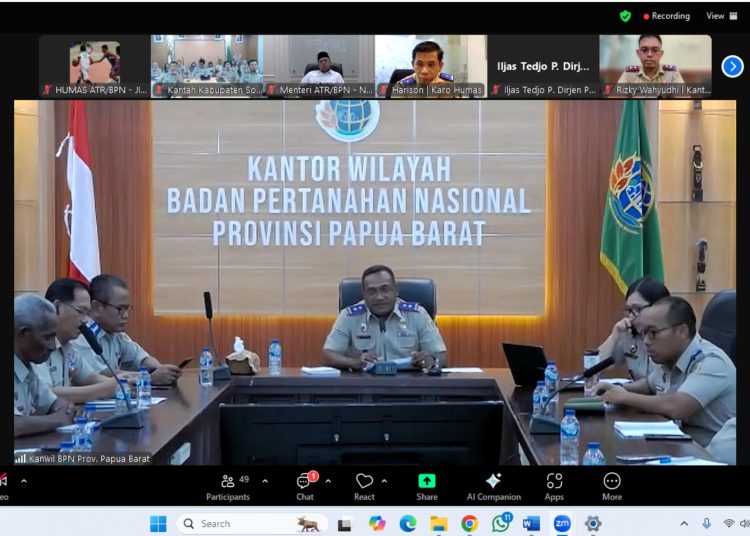Expand the Participants options arrow
Viewport: 750px width, 536px height.
(x=265, y=481)
